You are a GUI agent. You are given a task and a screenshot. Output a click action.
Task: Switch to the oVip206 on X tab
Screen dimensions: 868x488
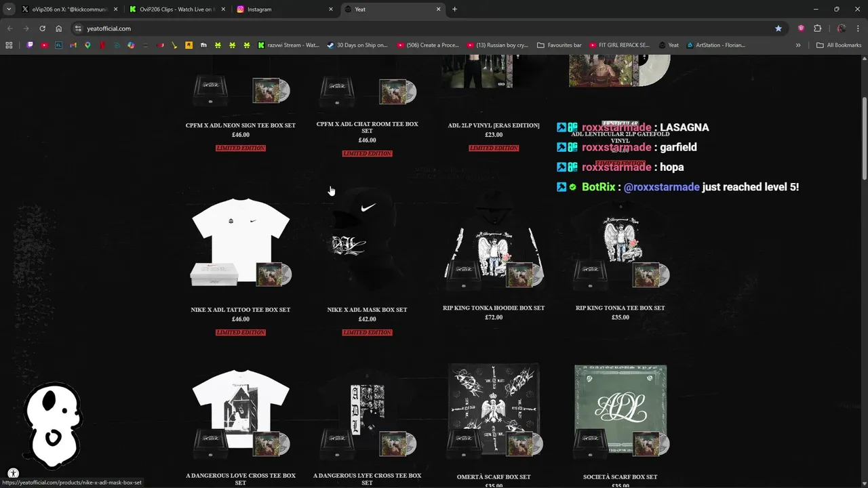pyautogui.click(x=69, y=9)
